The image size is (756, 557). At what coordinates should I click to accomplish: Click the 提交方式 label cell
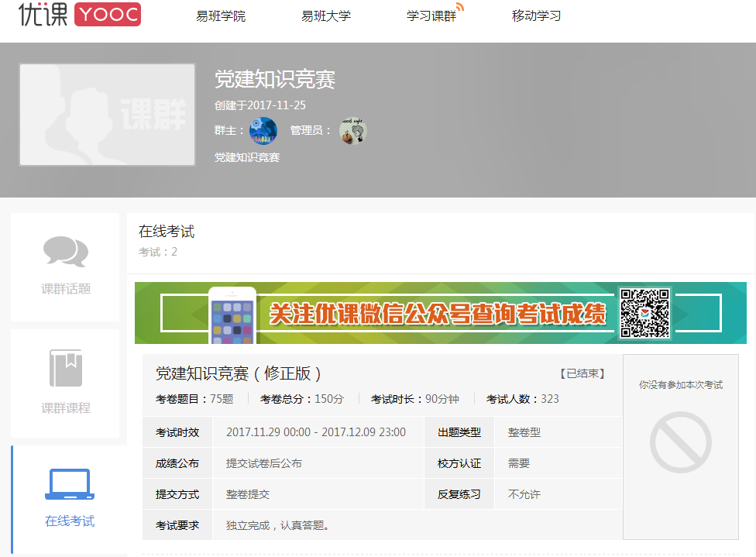[x=177, y=494]
